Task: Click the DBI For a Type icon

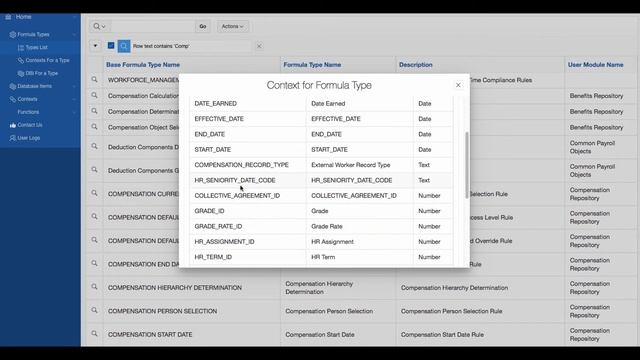Action: 21,73
